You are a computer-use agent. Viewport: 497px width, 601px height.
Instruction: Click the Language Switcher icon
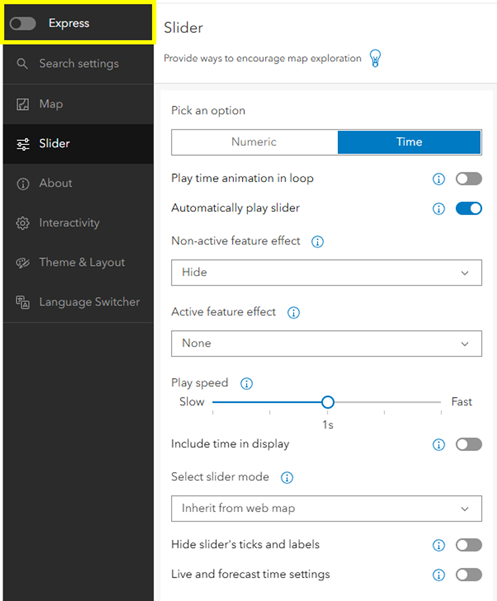pyautogui.click(x=23, y=302)
